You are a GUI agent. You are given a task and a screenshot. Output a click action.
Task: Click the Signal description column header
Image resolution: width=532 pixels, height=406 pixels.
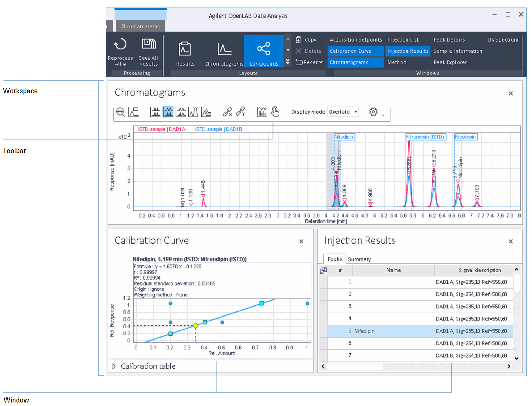[474, 270]
